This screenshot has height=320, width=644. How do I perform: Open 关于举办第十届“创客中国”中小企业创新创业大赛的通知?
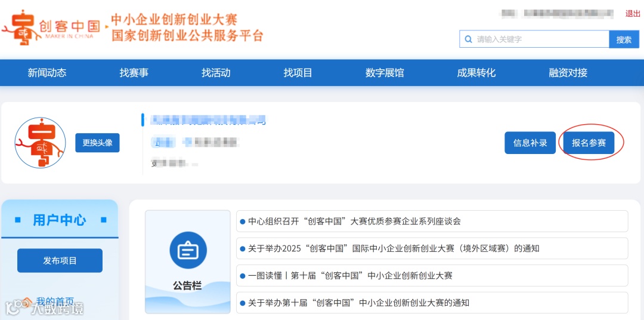pyautogui.click(x=432, y=303)
